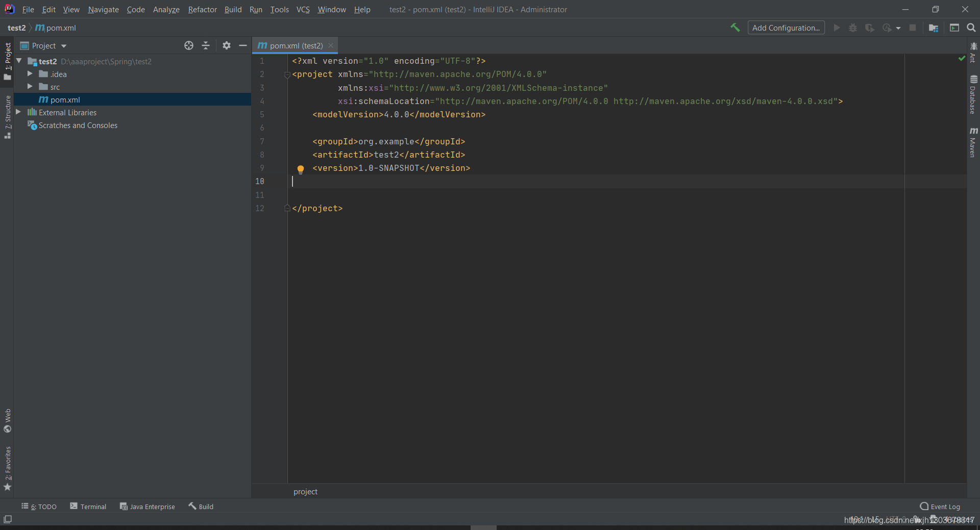Open the Ant tool window
This screenshot has width=980, height=530.
coord(973,53)
